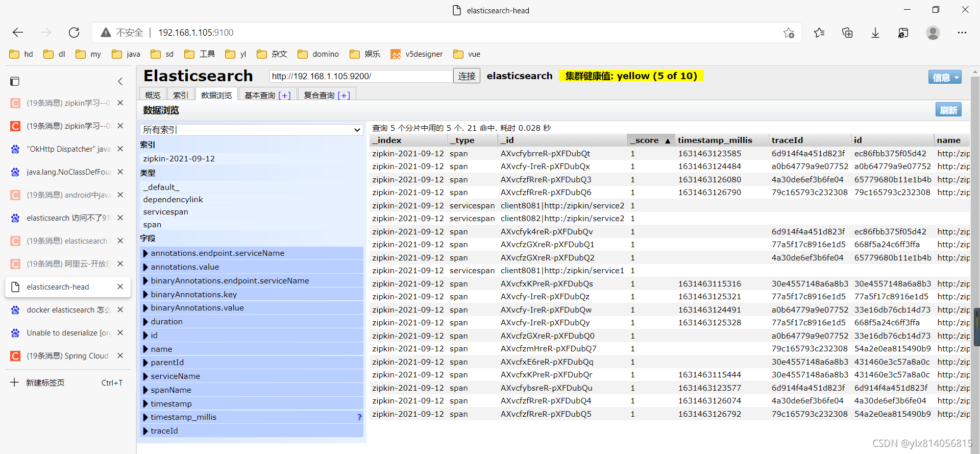Sort by the _score column header
Viewport: 980px width, 454px height.
click(650, 140)
